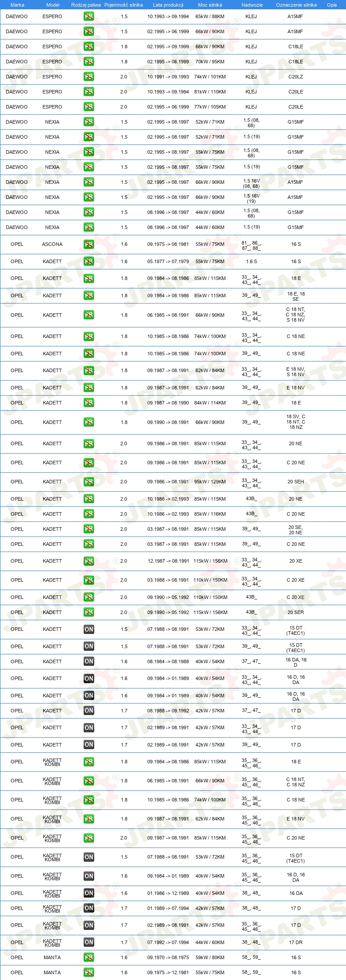Click the Lata produkcji column header
346x980 pixels.
[x=168, y=5]
